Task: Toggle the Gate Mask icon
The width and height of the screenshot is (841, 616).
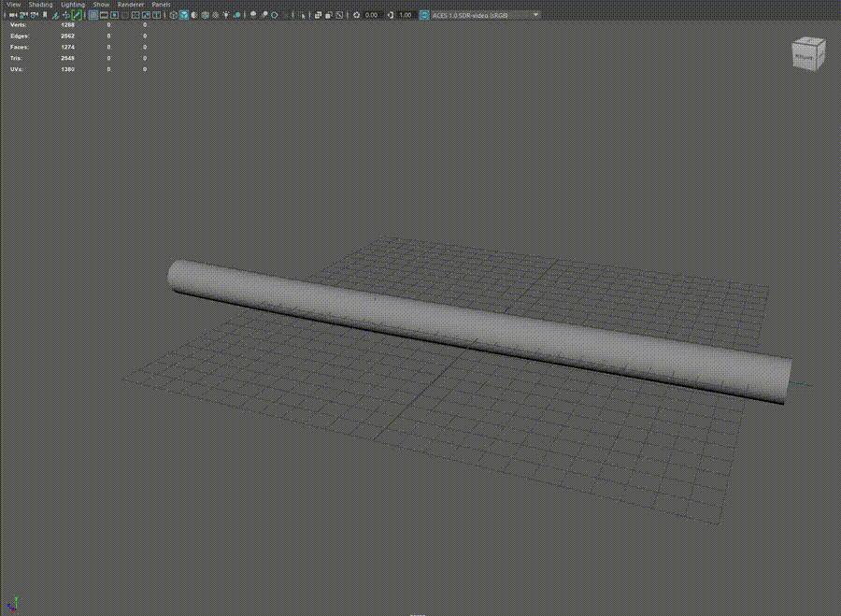Action: click(125, 15)
